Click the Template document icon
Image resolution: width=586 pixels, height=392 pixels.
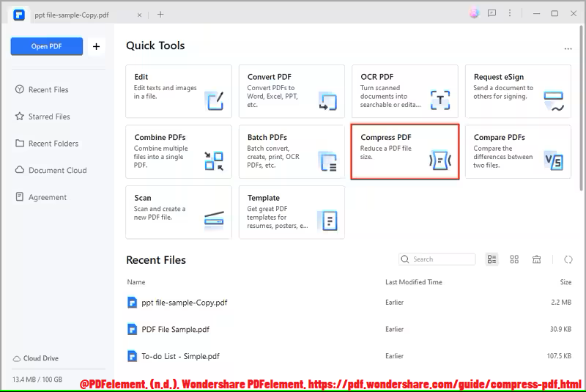tap(327, 221)
